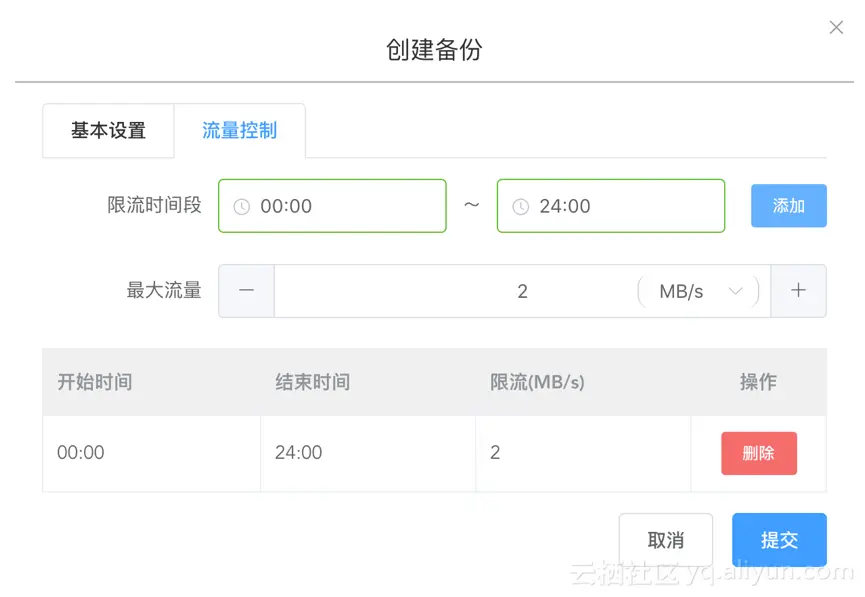Viewport: 865px width, 597px height.
Task: Click the clock icon in start time field
Action: click(241, 207)
